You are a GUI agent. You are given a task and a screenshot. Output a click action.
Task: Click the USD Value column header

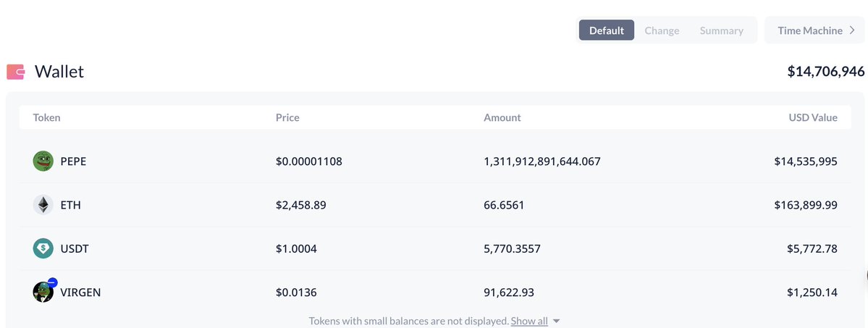click(813, 117)
